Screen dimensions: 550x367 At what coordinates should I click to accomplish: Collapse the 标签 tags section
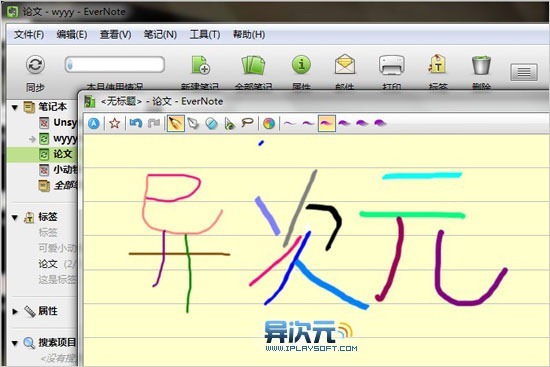pos(15,218)
